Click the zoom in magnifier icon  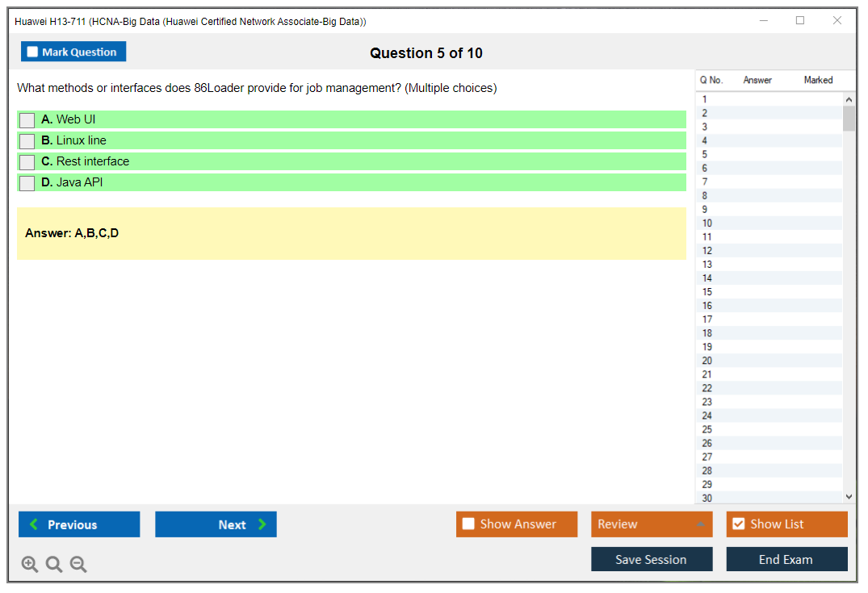[x=30, y=565]
